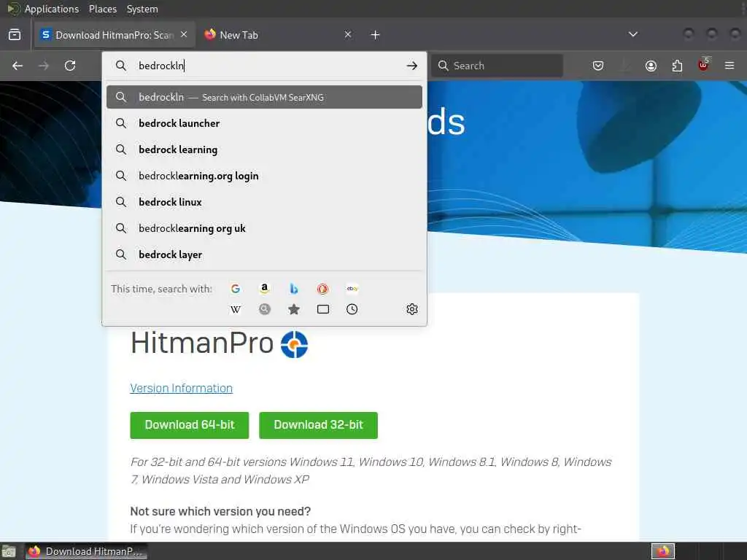Switch to New Tab tab
Image resolution: width=747 pixels, height=560 pixels.
(279, 35)
